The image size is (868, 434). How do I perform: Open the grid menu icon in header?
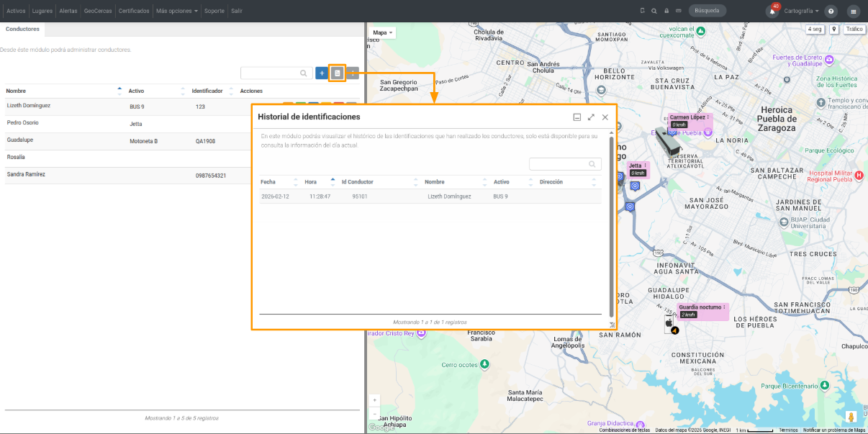point(854,12)
